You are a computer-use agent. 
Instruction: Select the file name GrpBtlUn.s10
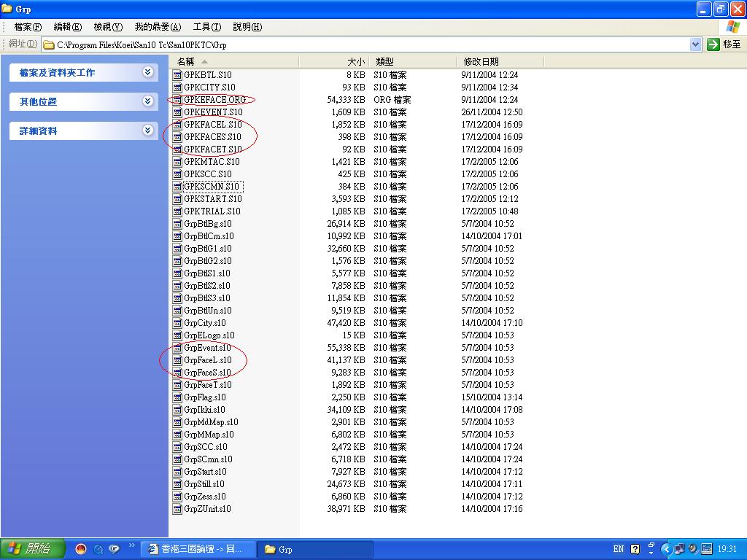(208, 311)
